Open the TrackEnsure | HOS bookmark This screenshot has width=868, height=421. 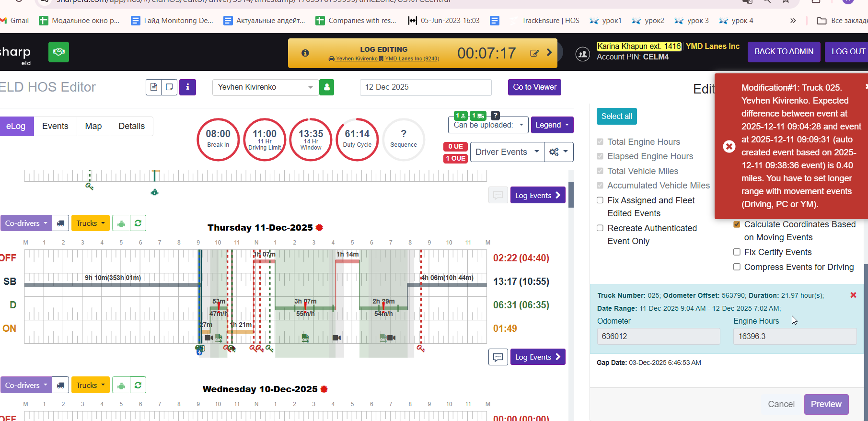(545, 21)
